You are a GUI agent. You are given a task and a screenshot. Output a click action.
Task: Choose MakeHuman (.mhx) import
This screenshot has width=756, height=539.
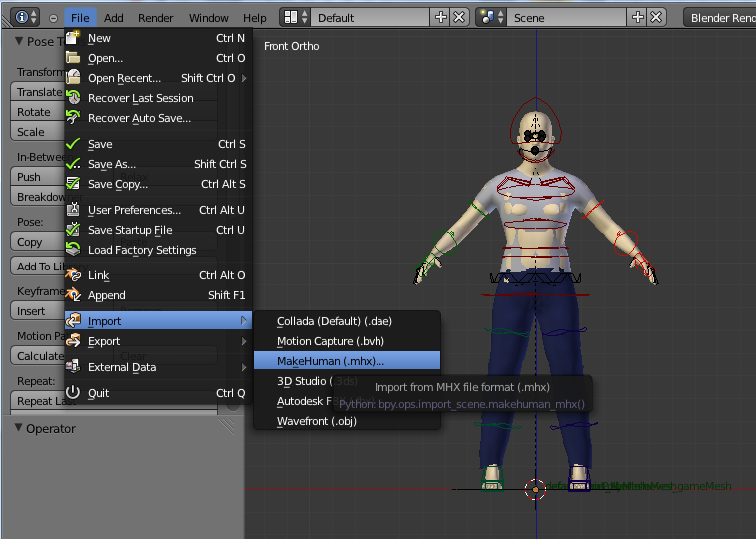pyautogui.click(x=348, y=360)
